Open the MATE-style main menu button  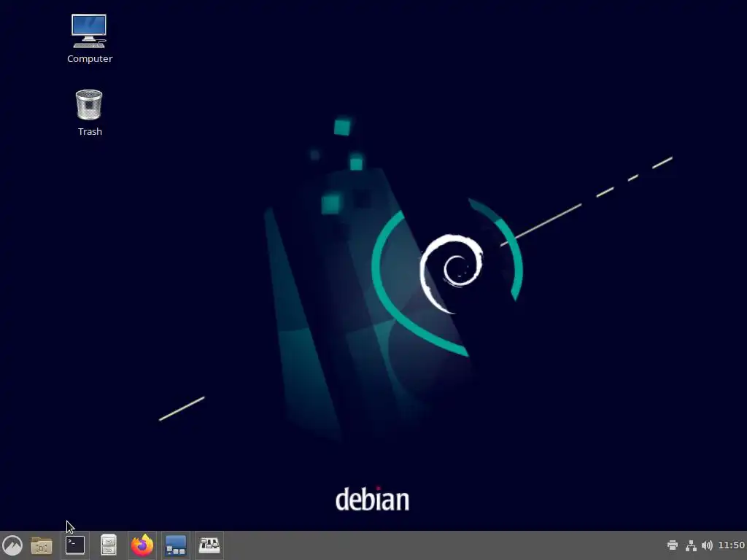pyautogui.click(x=12, y=545)
